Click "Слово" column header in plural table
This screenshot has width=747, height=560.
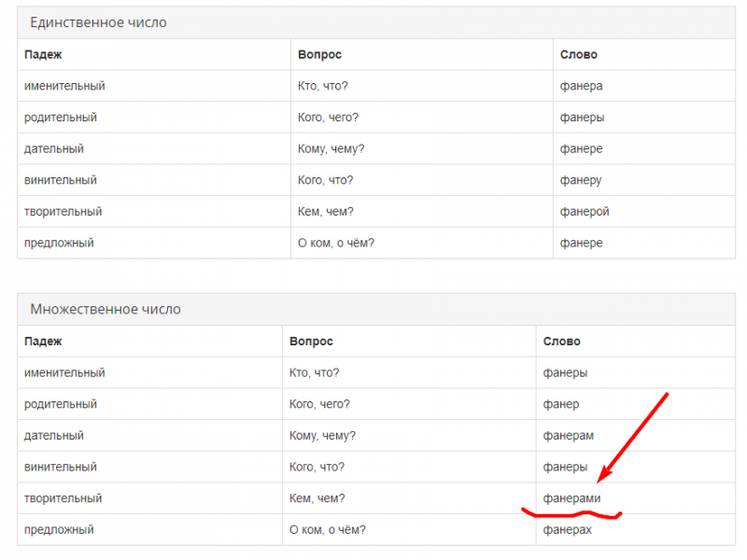[x=561, y=342]
